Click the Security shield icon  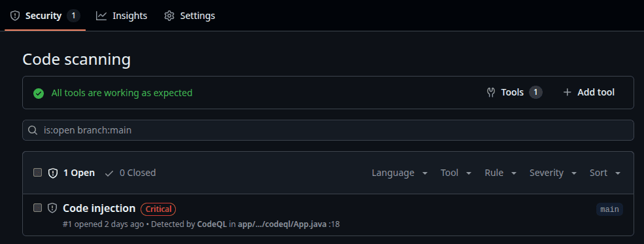coord(15,16)
